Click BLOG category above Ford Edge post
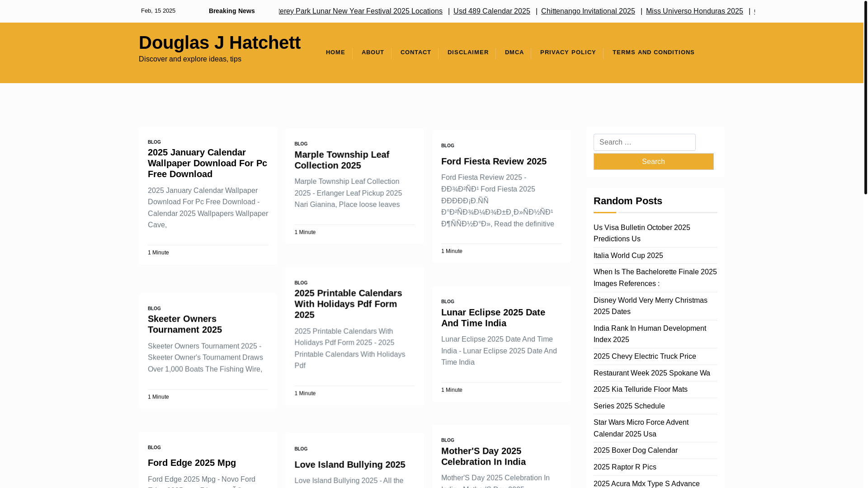The image size is (868, 488). coord(154,448)
